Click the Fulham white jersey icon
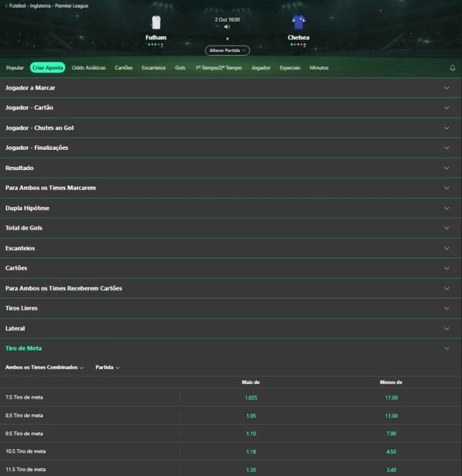The height and width of the screenshot is (476, 462). click(x=156, y=22)
